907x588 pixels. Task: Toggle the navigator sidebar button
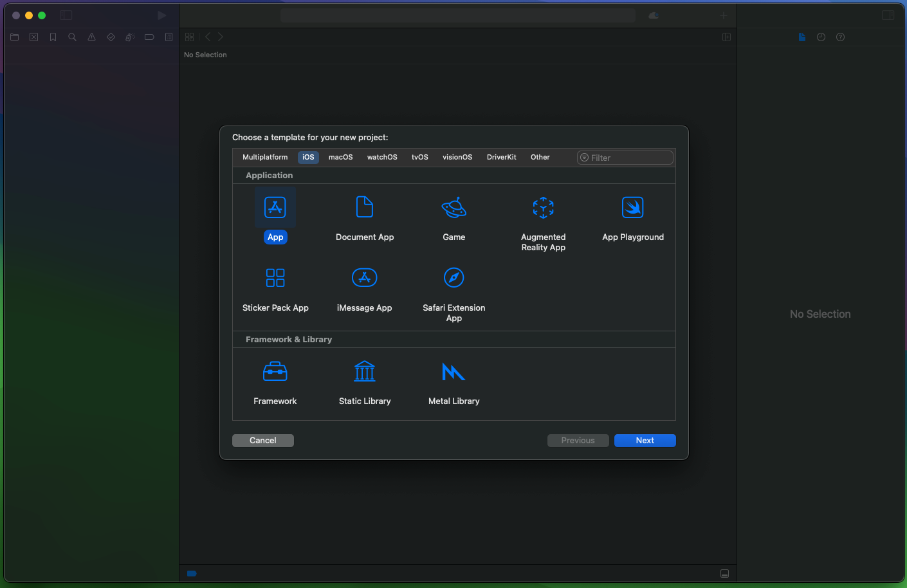(x=66, y=15)
